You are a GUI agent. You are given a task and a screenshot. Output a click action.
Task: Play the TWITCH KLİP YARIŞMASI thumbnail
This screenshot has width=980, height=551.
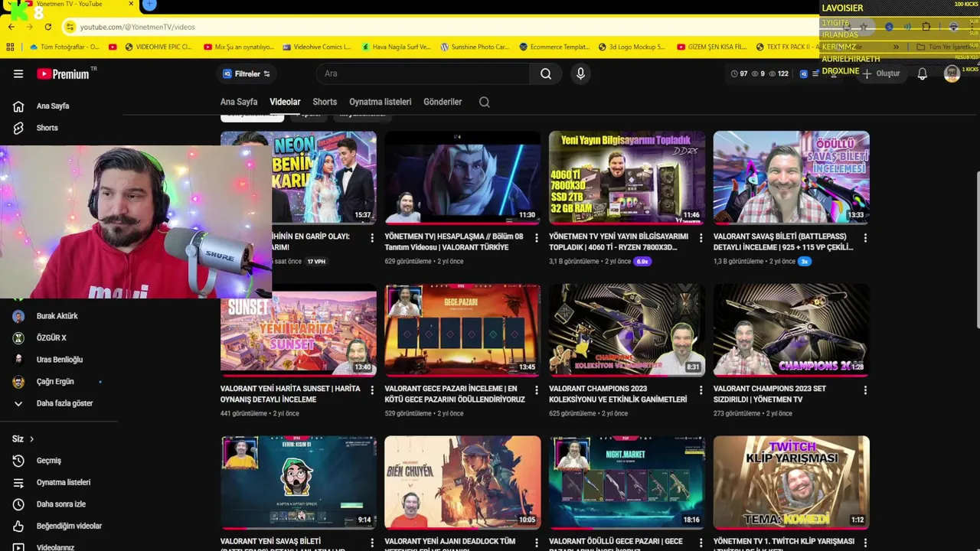pos(792,482)
